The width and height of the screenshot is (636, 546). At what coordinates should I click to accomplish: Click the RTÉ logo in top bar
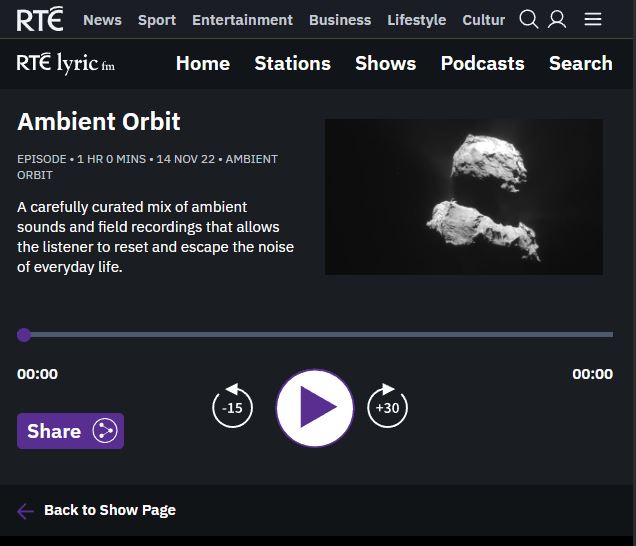pos(39,19)
